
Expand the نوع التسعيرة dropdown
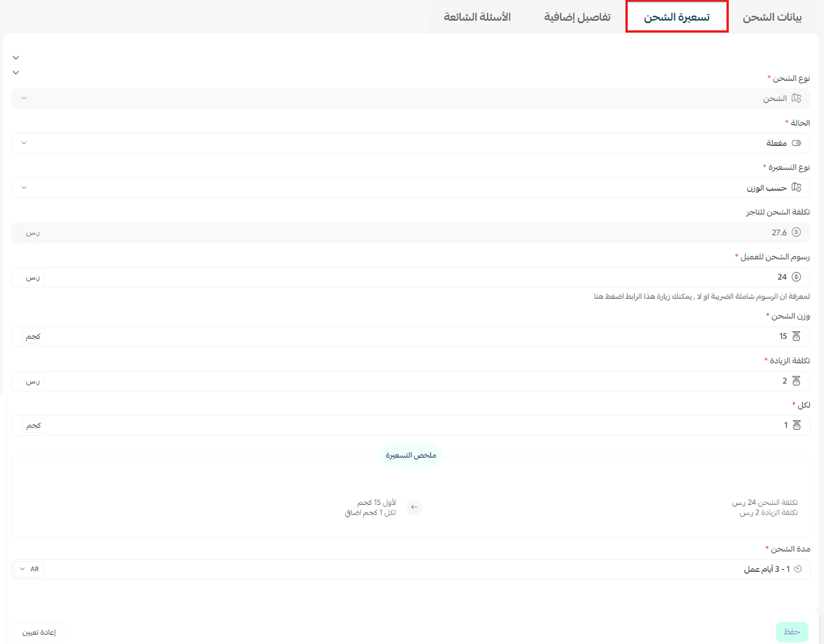(24, 188)
